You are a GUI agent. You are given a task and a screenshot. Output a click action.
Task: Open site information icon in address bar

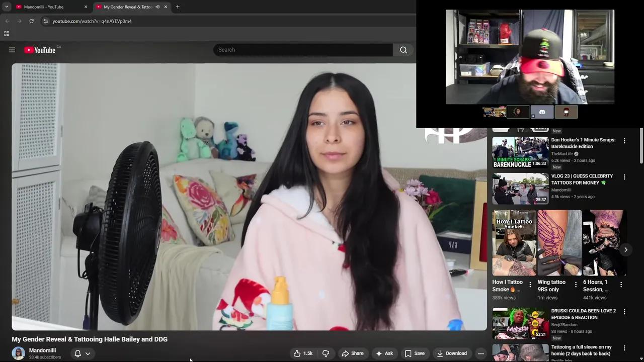[x=46, y=21]
